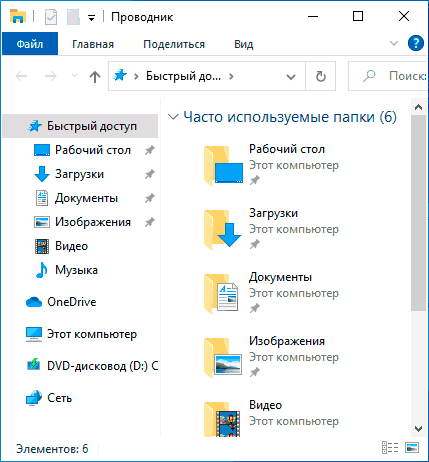
Task: Open Видео in the navigation pane
Action: 71,246
